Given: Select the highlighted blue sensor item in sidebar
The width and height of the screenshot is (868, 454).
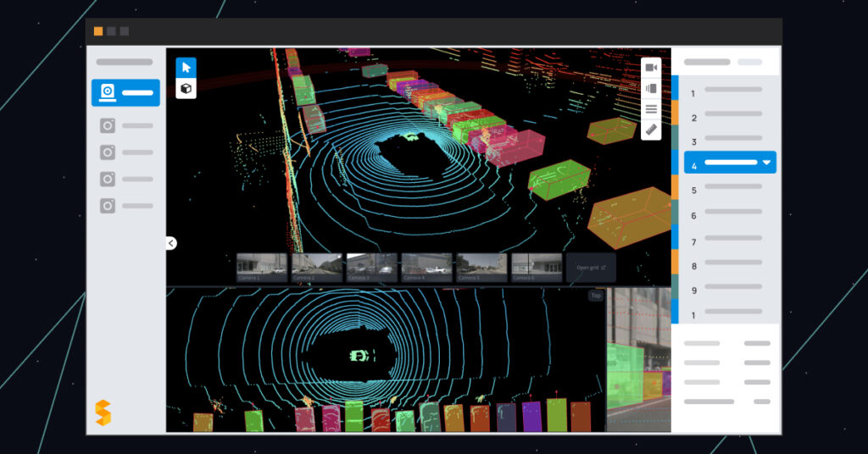Looking at the screenshot, I should point(125,92).
